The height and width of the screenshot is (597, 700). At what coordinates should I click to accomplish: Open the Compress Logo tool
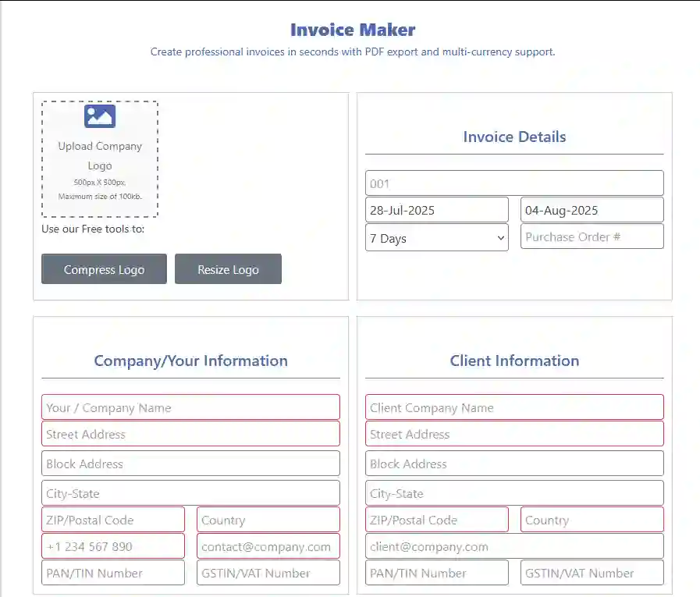click(x=104, y=268)
